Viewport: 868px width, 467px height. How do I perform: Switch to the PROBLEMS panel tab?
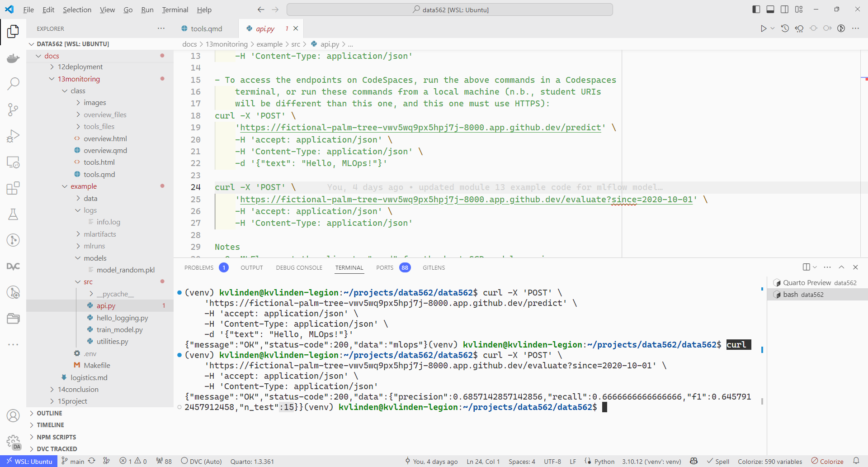(199, 267)
